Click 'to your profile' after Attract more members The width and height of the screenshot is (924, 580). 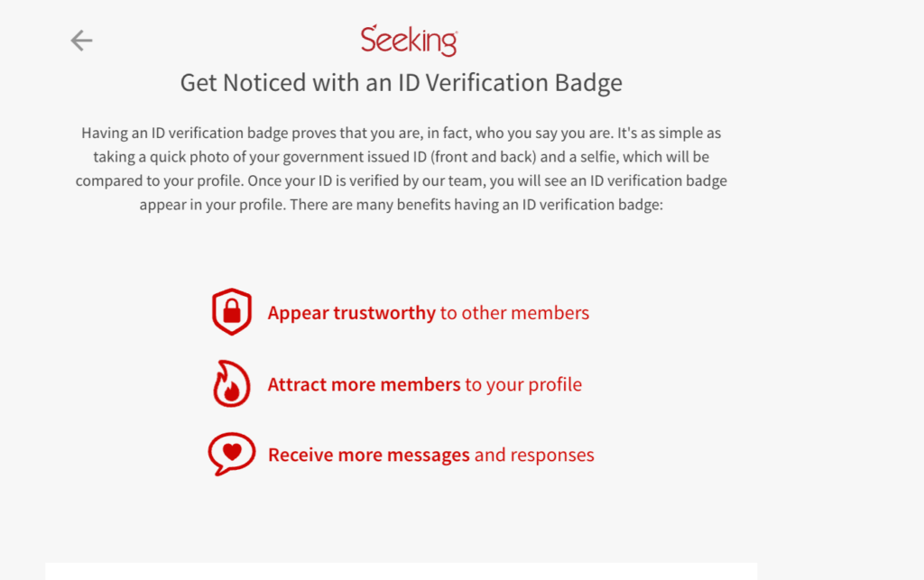tap(523, 385)
